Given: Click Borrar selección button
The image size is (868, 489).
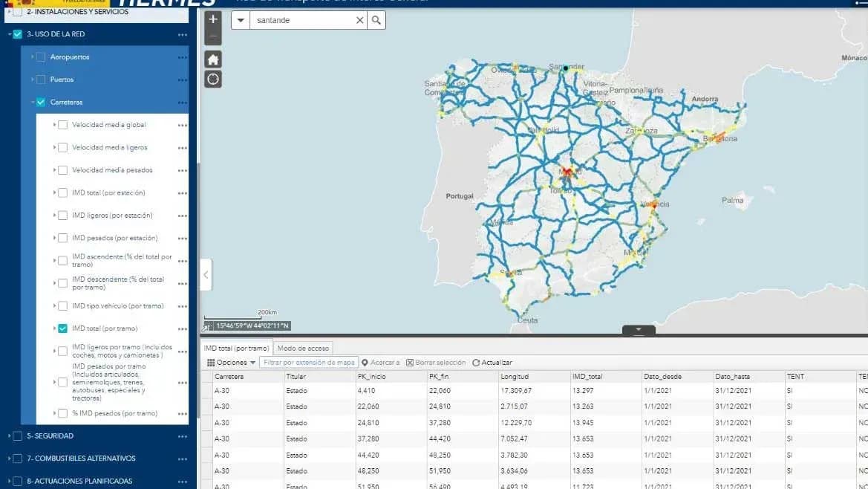Looking at the screenshot, I should pyautogui.click(x=436, y=363).
